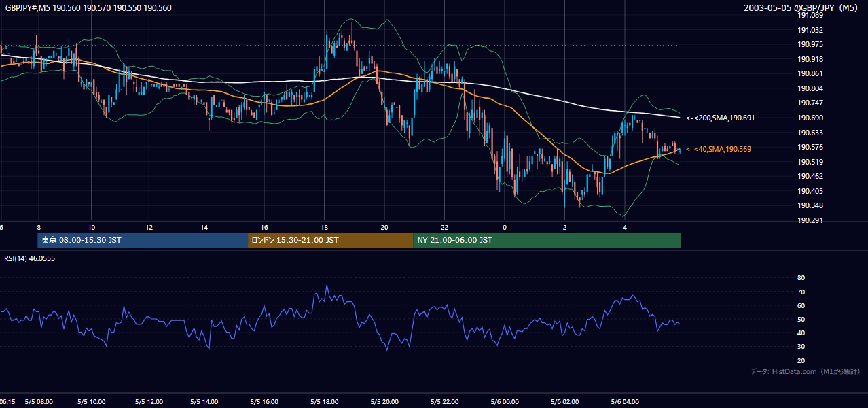The image size is (868, 408).
Task: Click hour label 20 under price chart
Action: tap(384, 227)
